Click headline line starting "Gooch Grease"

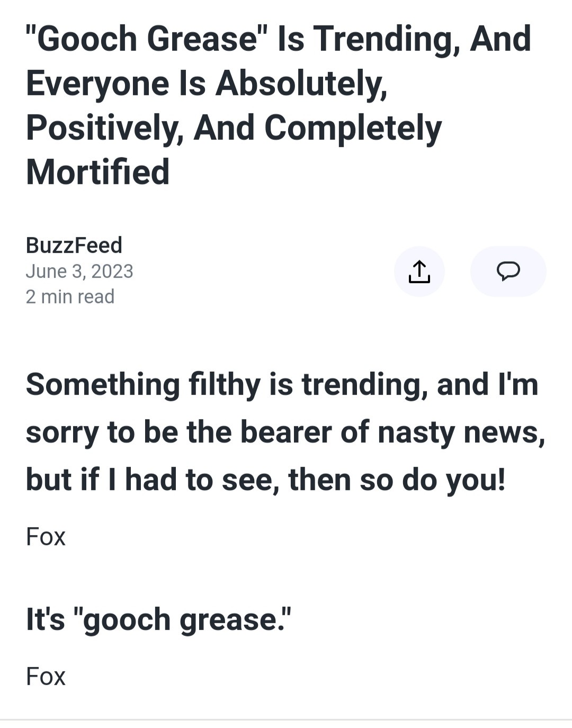pos(278,39)
